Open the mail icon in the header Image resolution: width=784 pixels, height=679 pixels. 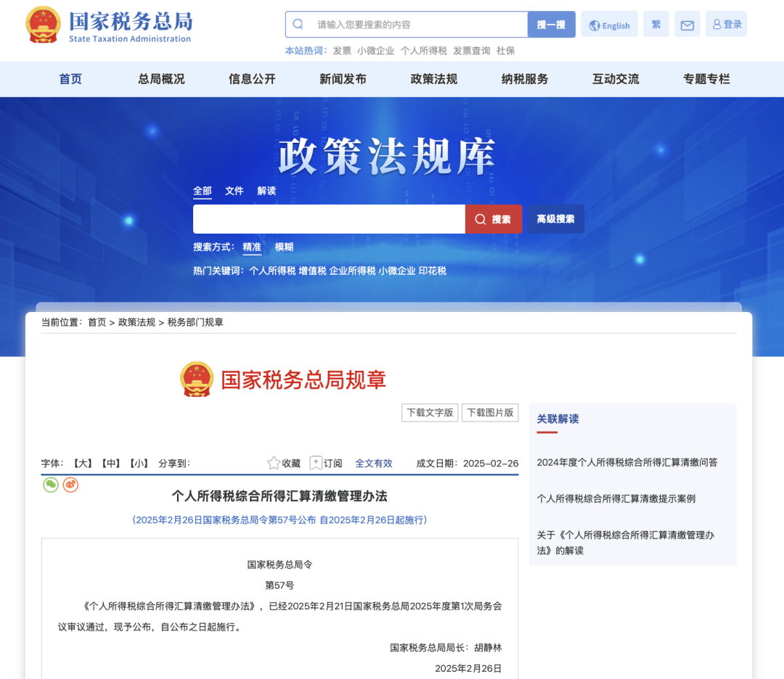point(687,24)
